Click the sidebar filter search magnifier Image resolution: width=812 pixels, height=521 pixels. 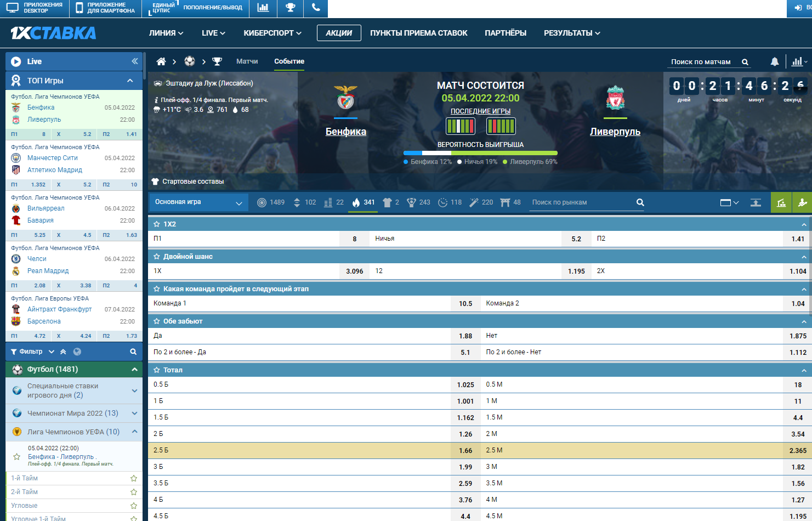133,352
